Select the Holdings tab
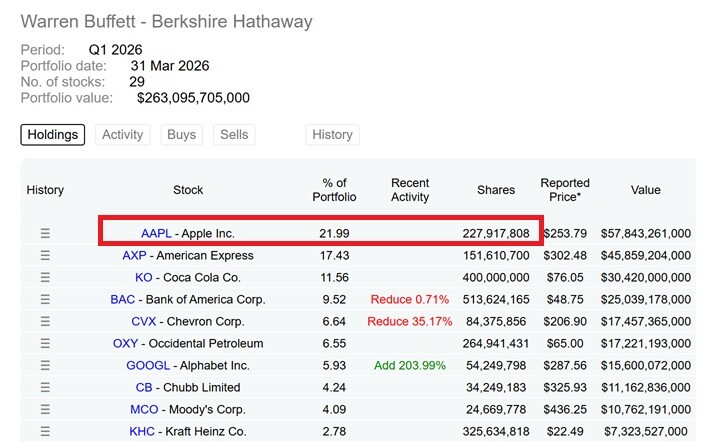The image size is (711, 442). [x=53, y=135]
